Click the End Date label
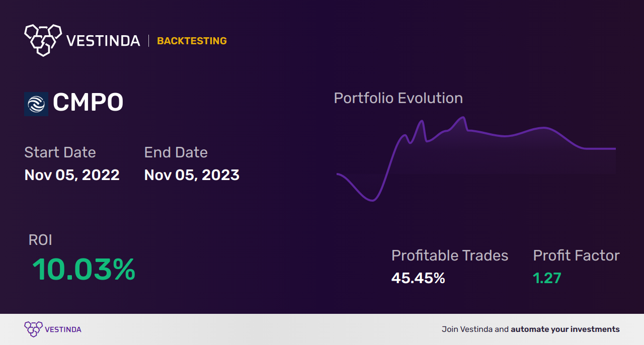 click(176, 152)
